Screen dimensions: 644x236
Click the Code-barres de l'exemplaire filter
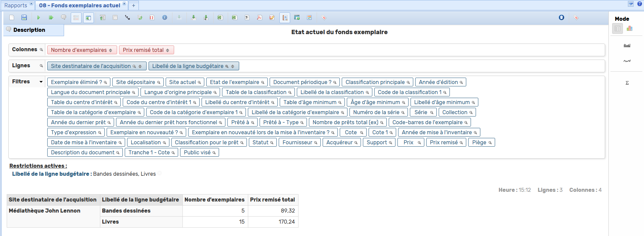click(430, 122)
